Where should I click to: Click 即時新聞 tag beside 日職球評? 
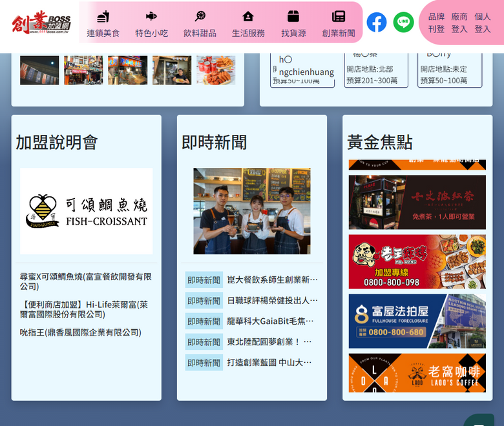[204, 301]
